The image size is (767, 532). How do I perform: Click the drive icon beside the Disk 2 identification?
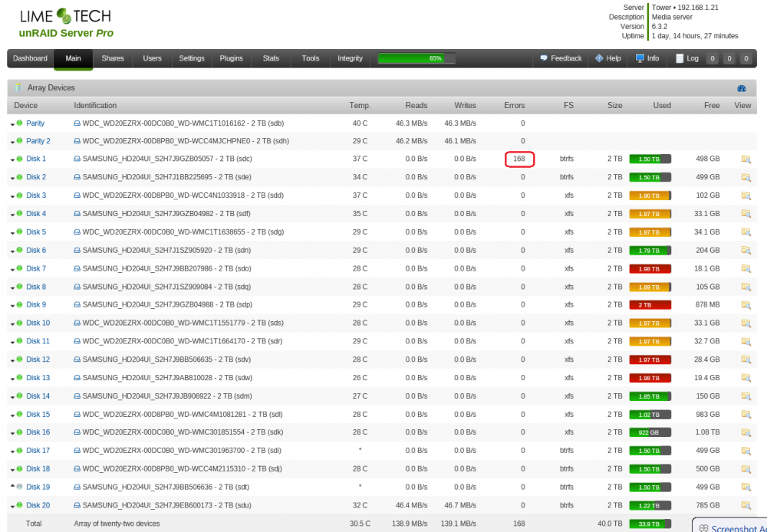(77, 177)
